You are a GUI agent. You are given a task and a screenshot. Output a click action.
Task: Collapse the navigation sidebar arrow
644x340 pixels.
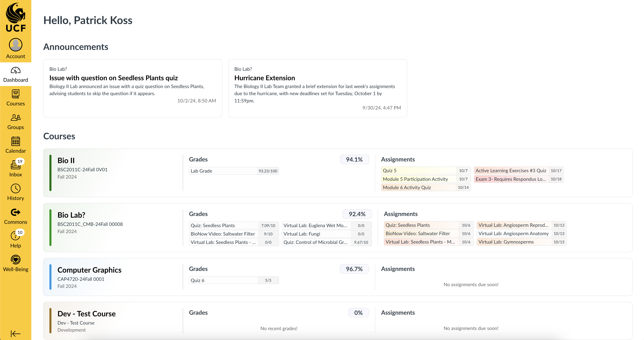click(15, 333)
